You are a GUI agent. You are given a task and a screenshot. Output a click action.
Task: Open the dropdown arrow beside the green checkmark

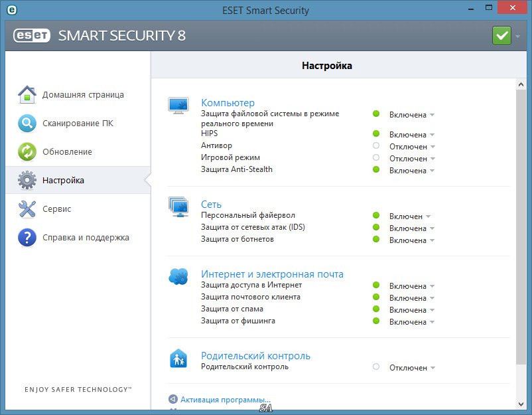click(x=517, y=36)
